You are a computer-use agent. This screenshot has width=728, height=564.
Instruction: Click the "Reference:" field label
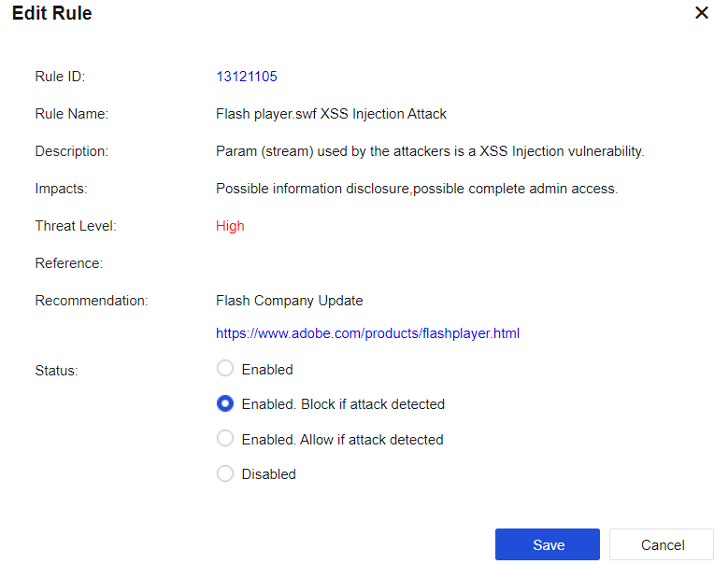coord(69,263)
